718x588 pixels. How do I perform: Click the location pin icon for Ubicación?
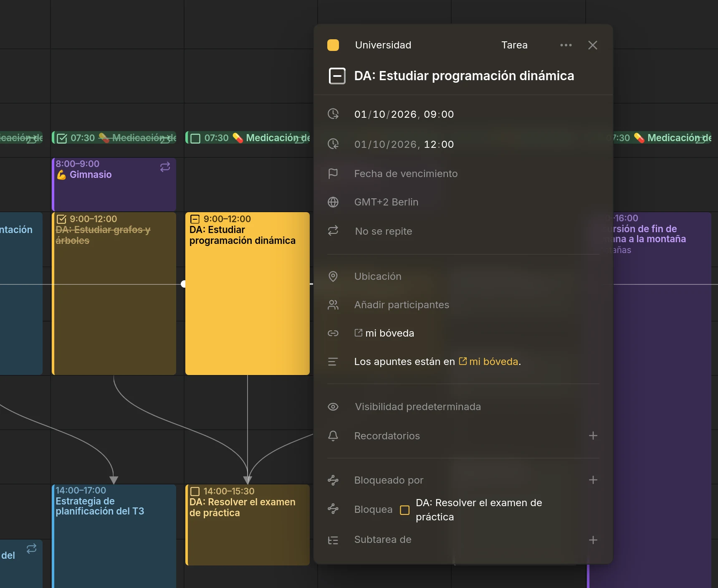333,276
